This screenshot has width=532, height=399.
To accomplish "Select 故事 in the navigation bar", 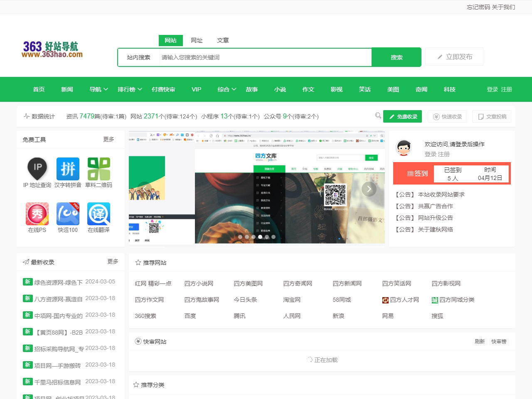I will (x=252, y=89).
